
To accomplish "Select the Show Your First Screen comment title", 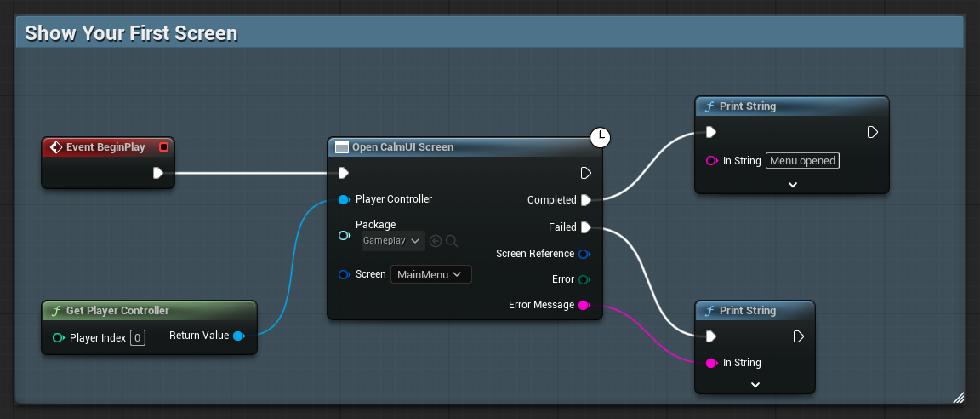I will [x=131, y=33].
